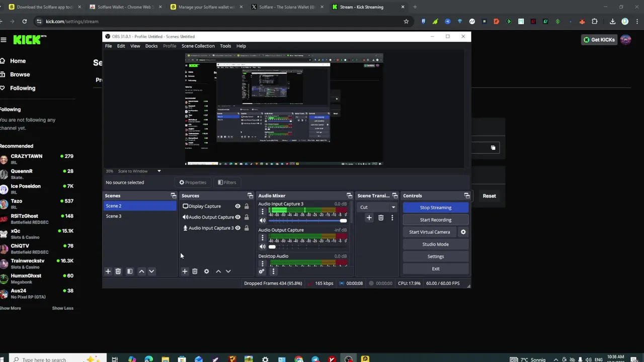
Task: Open the OBS Edit menu
Action: point(121,46)
